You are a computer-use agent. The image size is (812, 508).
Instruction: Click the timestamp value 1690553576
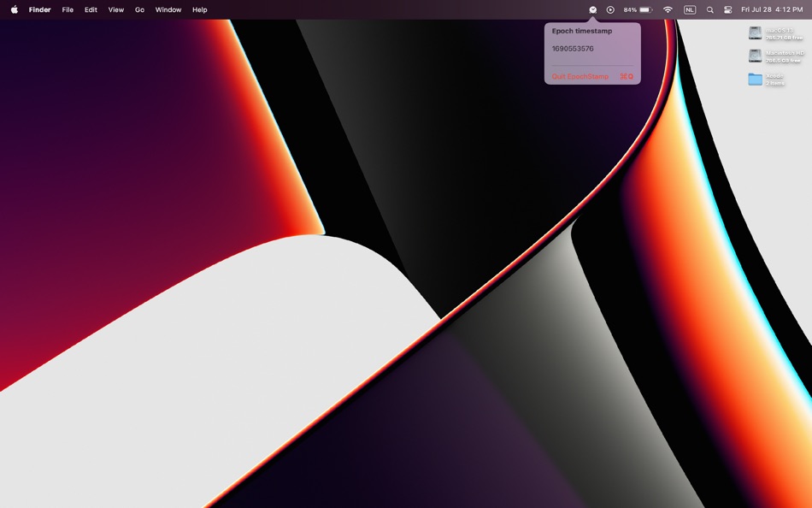pyautogui.click(x=573, y=49)
